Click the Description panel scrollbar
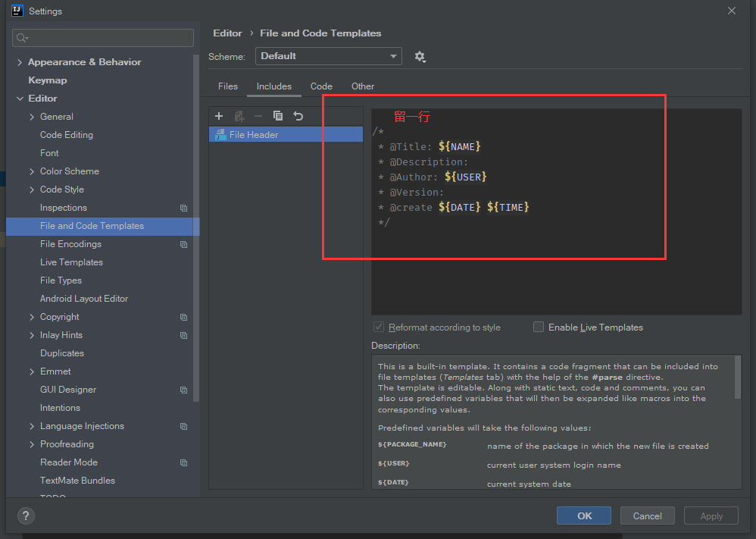The width and height of the screenshot is (756, 539). pos(738,378)
